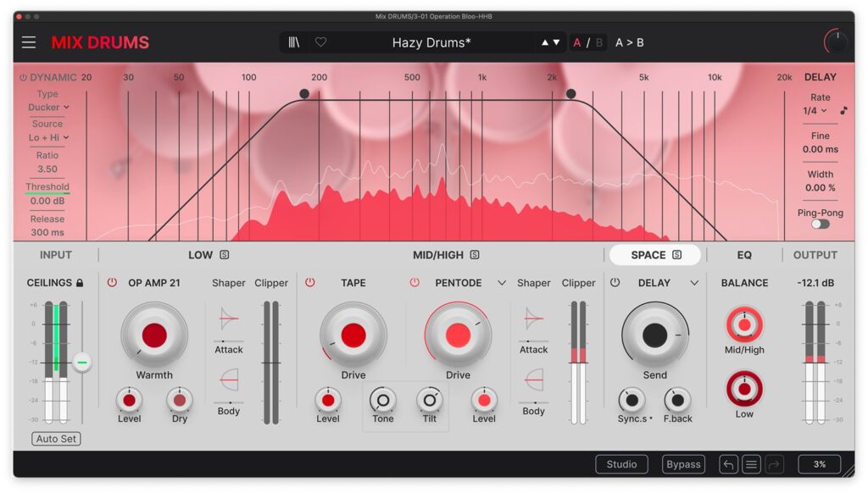
Task: Click the MID/HIGH Shaper Attack icon
Action: point(534,319)
